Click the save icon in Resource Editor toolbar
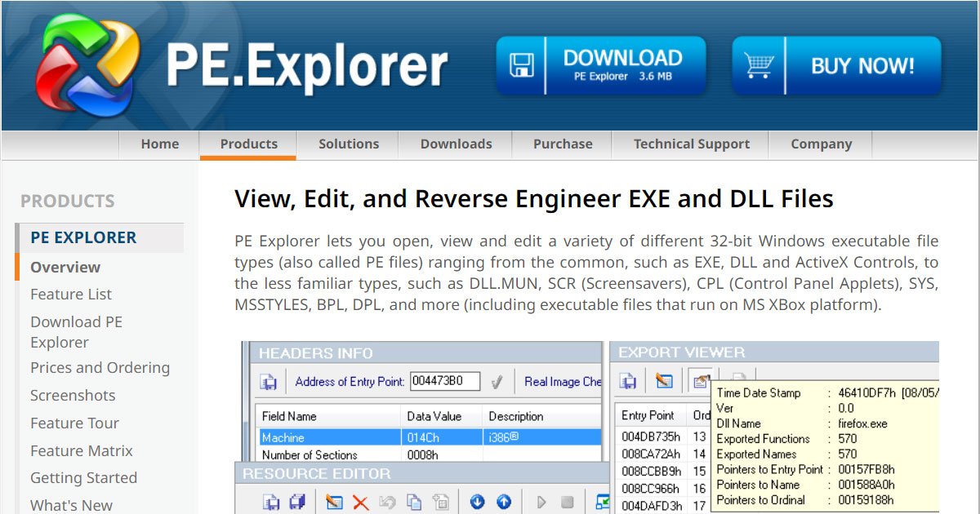The width and height of the screenshot is (980, 514). 270,502
